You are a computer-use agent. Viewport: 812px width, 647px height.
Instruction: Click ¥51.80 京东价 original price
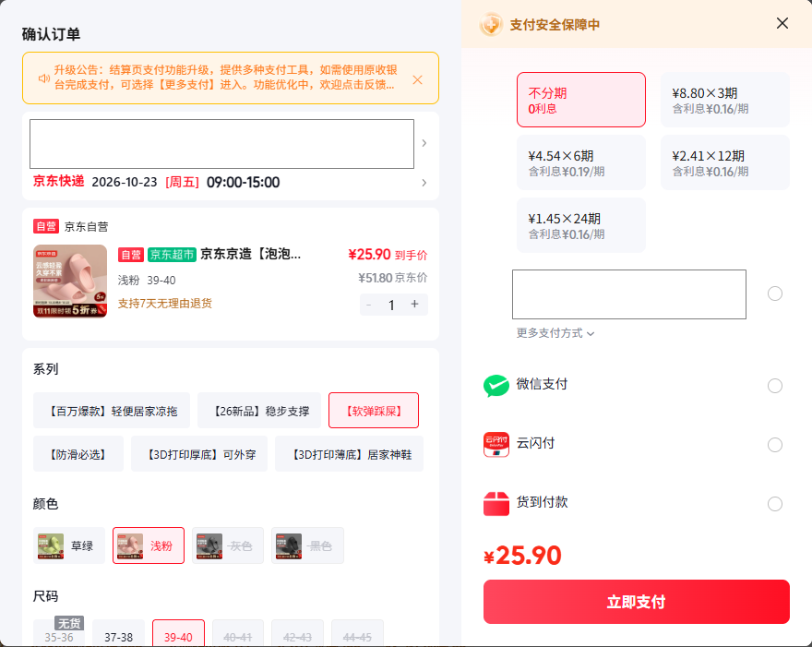[392, 278]
